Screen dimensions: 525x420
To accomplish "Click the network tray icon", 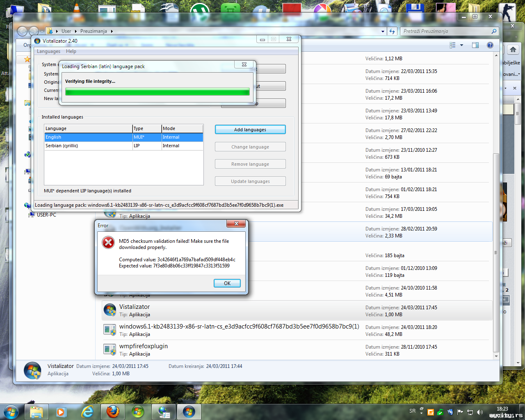I will (470, 412).
